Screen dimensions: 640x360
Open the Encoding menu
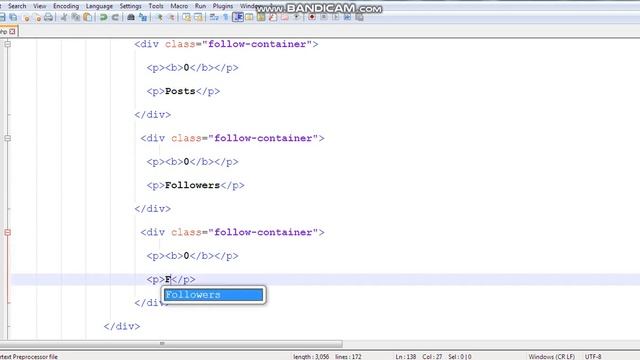(66, 6)
